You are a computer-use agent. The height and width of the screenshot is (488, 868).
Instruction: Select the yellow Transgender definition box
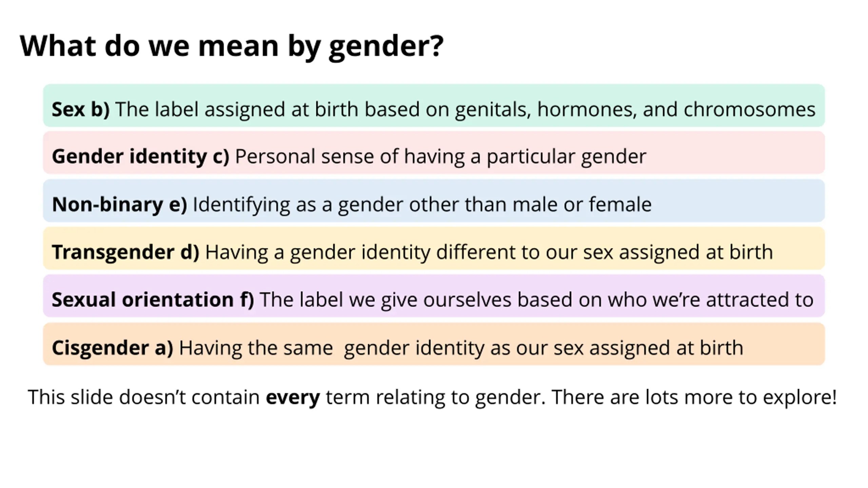pyautogui.click(x=434, y=248)
